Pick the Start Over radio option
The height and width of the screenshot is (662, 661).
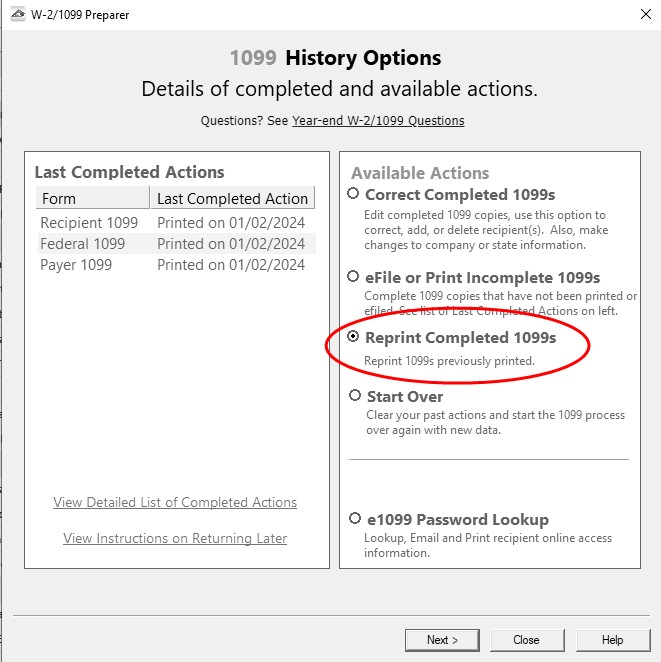point(354,396)
